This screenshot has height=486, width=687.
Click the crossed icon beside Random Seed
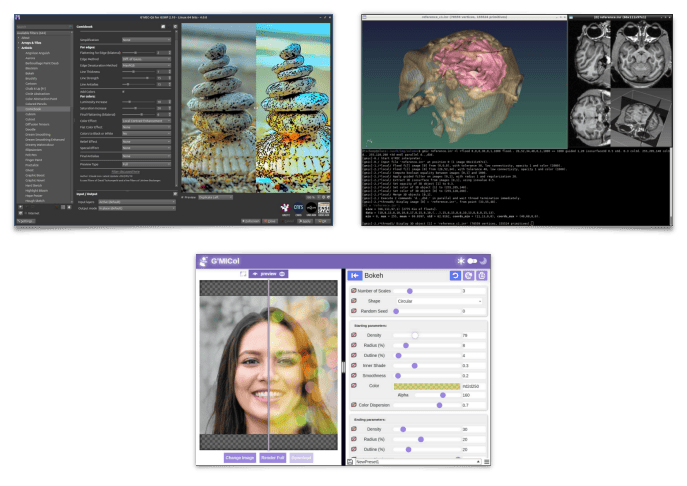coord(354,311)
